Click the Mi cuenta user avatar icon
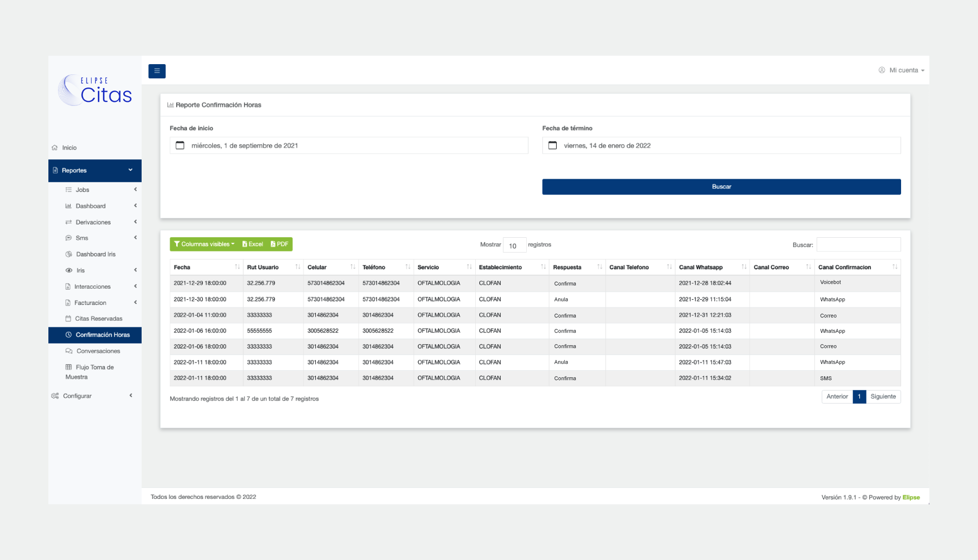Screen dimensions: 978x560 882,70
